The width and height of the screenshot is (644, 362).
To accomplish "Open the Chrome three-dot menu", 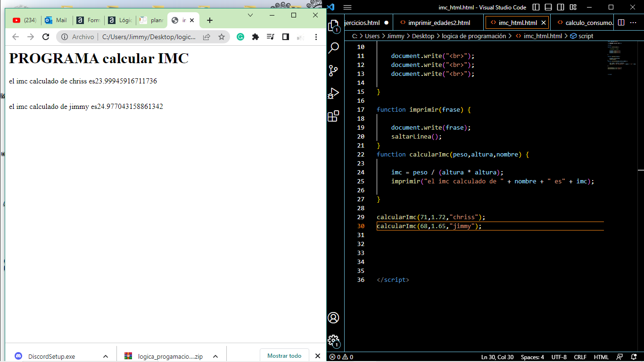I will pos(316,37).
